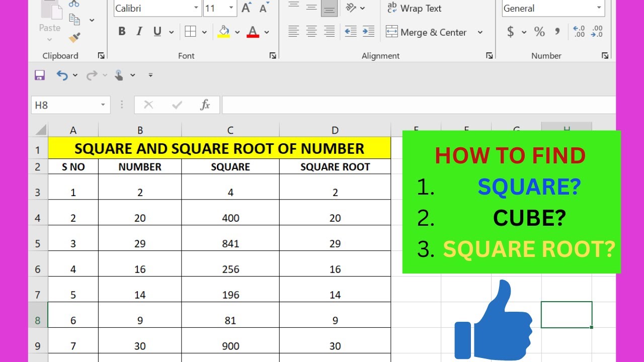
Task: Click the Decrease Indent icon
Action: (351, 32)
